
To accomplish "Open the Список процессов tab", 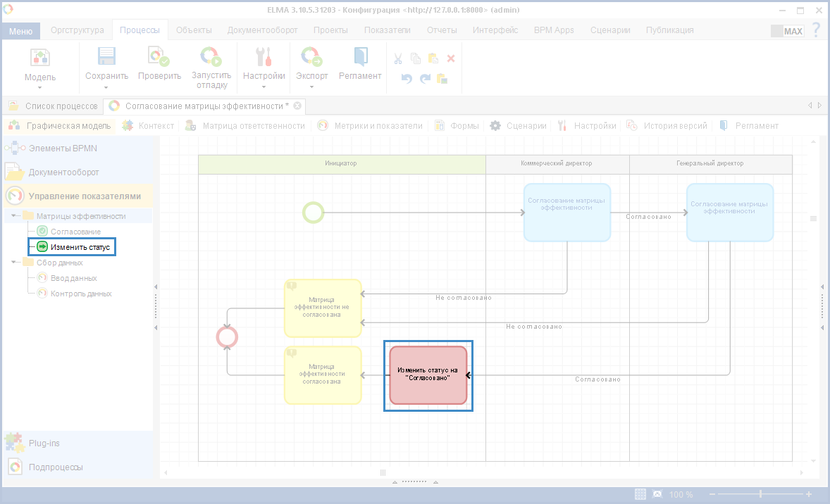I will pos(61,106).
